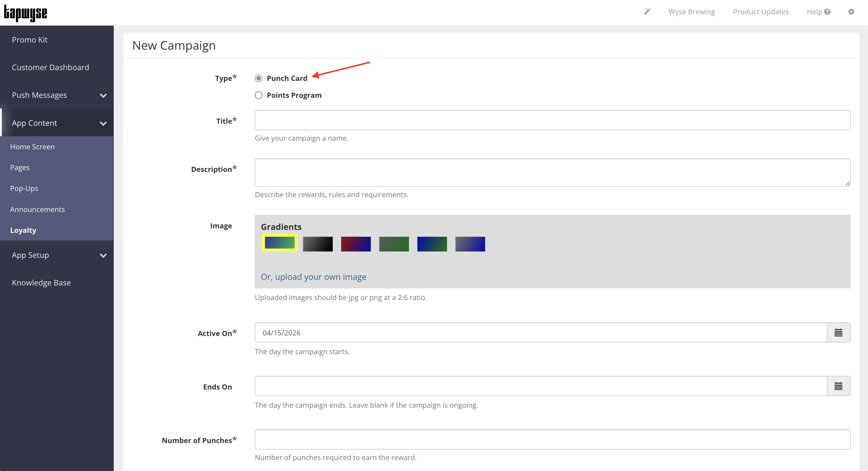
Task: Collapse the App Content section
Action: click(x=103, y=124)
